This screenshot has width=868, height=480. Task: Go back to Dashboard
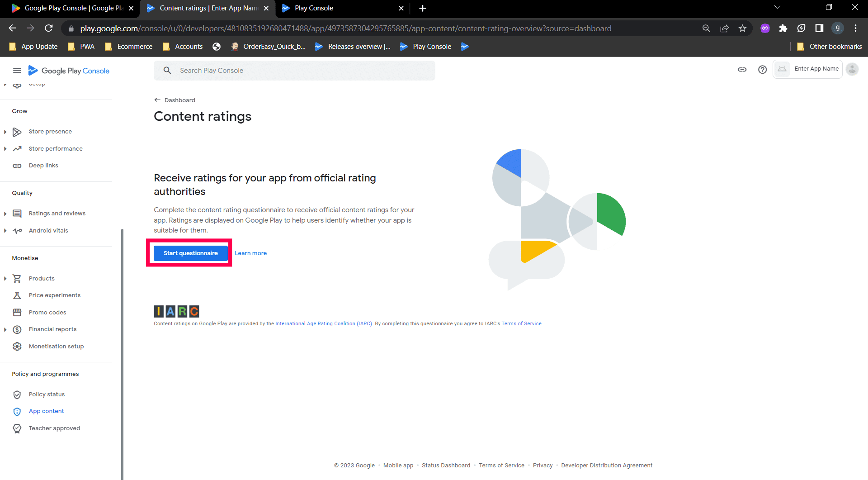coord(175,100)
